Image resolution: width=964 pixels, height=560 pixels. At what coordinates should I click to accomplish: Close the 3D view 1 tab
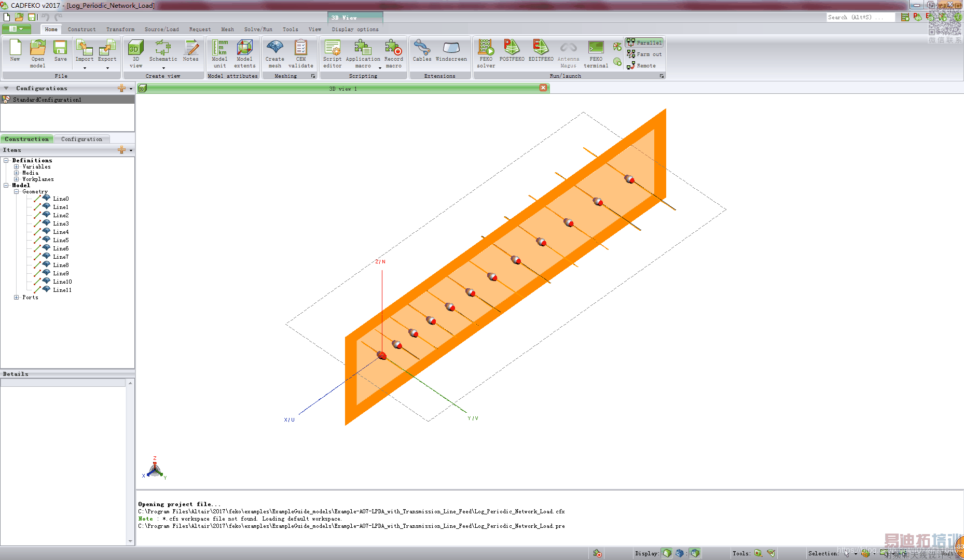pos(543,88)
